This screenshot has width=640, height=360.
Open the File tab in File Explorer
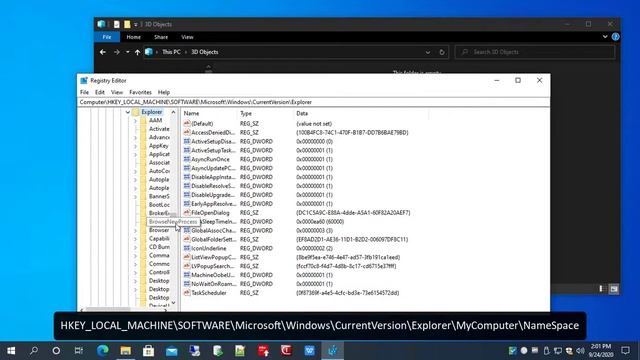point(107,37)
